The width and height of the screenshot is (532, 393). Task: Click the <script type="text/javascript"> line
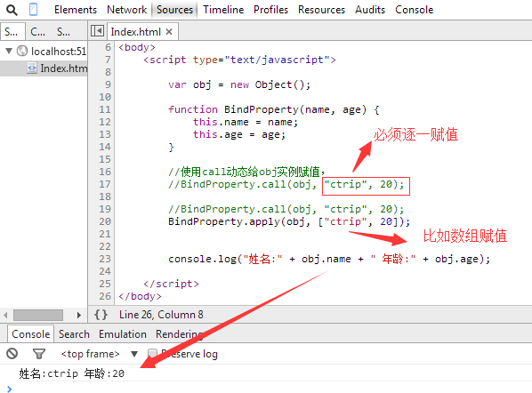pos(239,60)
